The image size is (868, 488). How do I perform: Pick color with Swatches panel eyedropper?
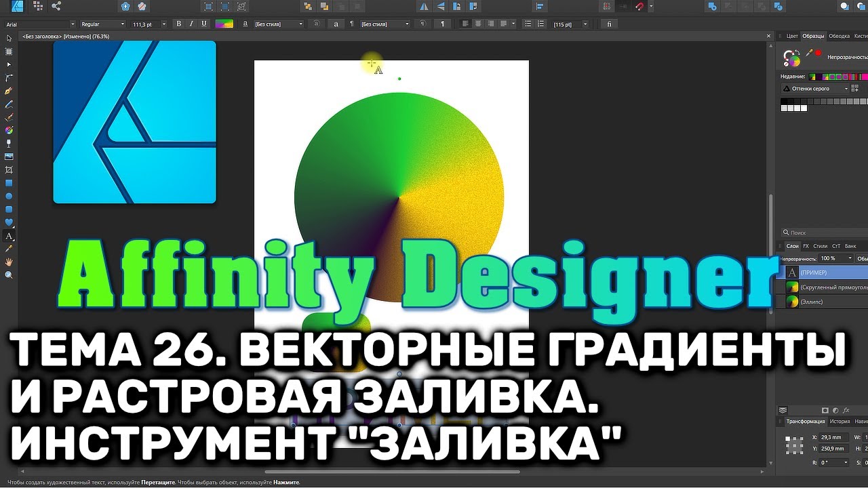point(809,53)
